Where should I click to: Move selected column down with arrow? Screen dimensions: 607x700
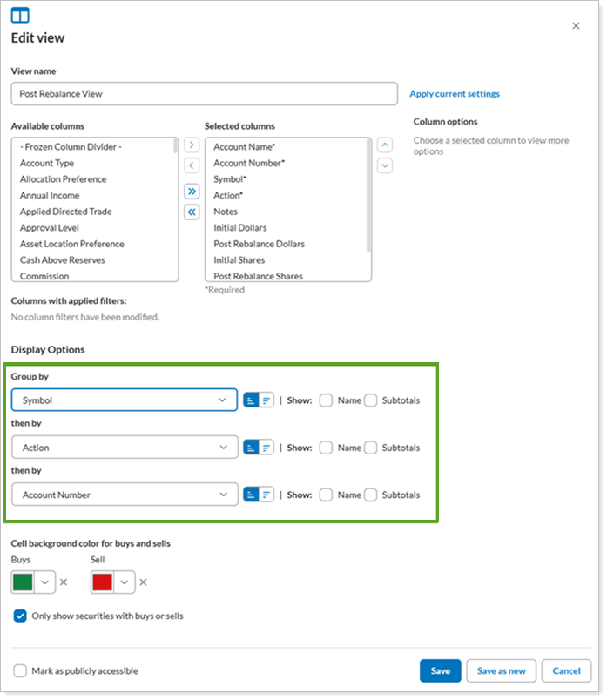tap(385, 165)
